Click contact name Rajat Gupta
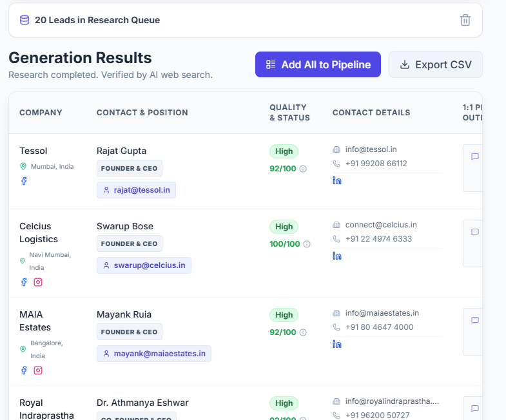 tap(121, 151)
